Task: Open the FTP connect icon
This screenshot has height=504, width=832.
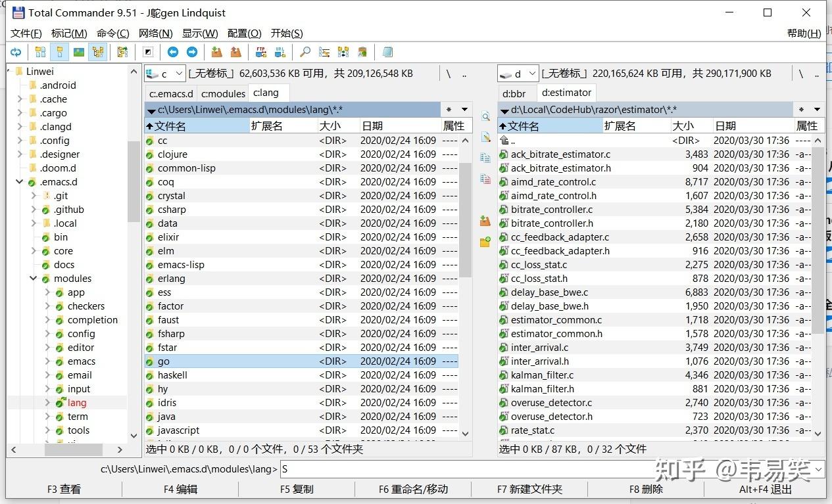Action: click(x=261, y=52)
